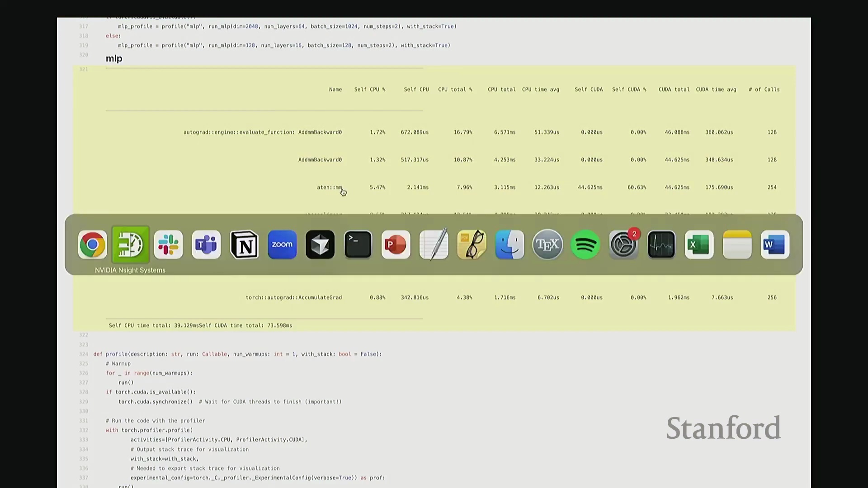This screenshot has width=868, height=488.
Task: Select Activity Monitor app icon
Action: pos(661,245)
